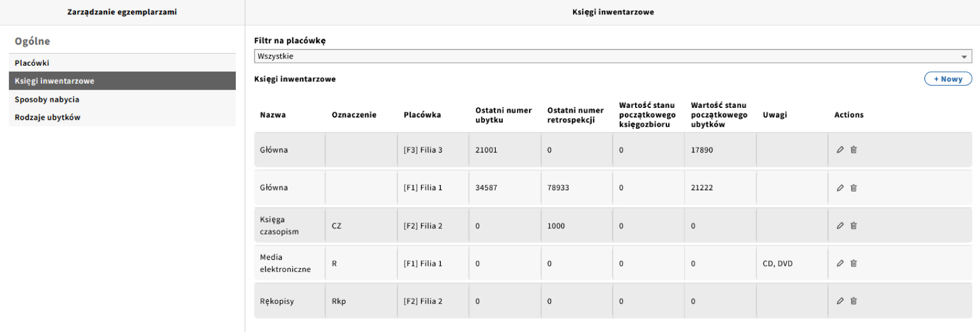Delete the Główna [F1] Filia 1 row
980x332 pixels.
point(853,188)
